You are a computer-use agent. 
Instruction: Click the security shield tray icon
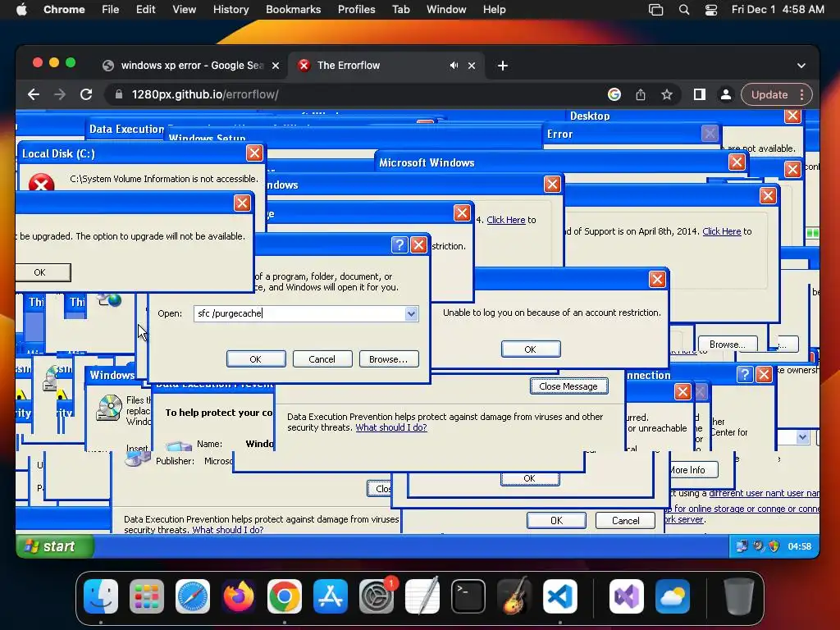tap(774, 546)
